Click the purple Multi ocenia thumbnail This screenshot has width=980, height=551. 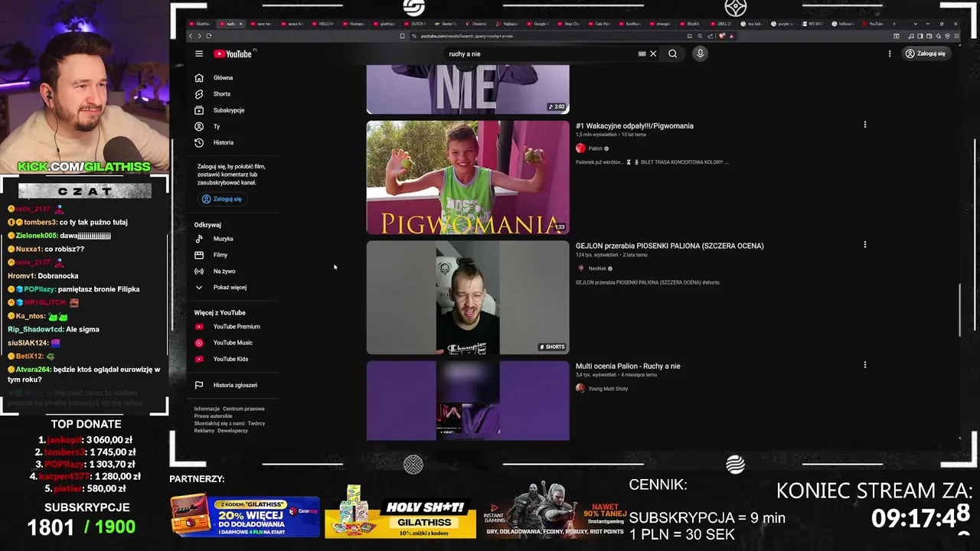coord(468,400)
